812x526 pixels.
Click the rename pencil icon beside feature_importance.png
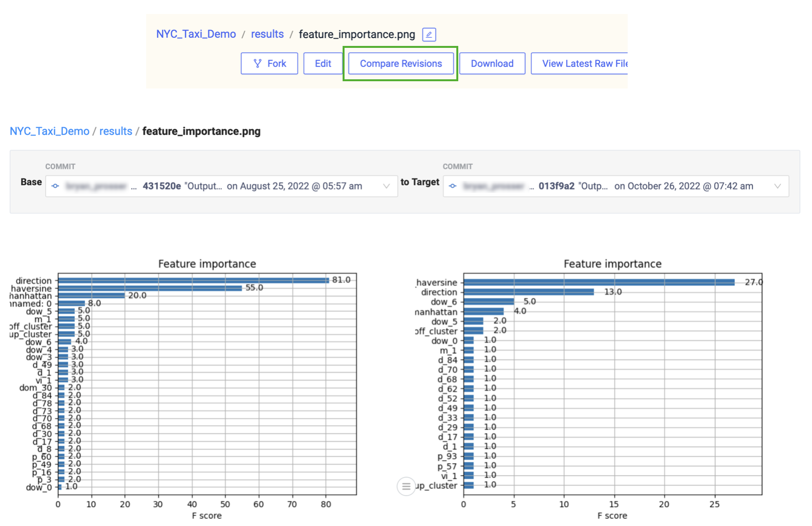(429, 34)
